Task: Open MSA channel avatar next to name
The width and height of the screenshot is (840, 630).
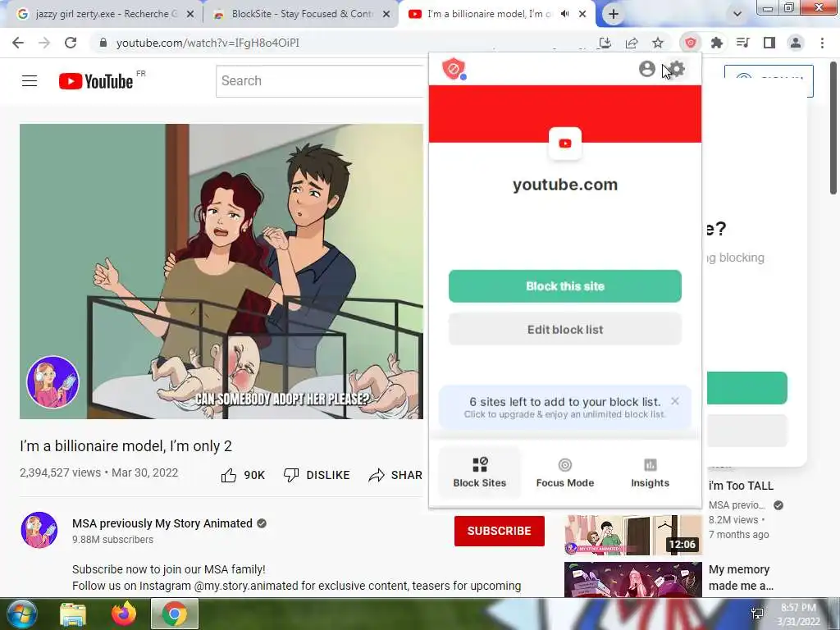Action: 39,530
